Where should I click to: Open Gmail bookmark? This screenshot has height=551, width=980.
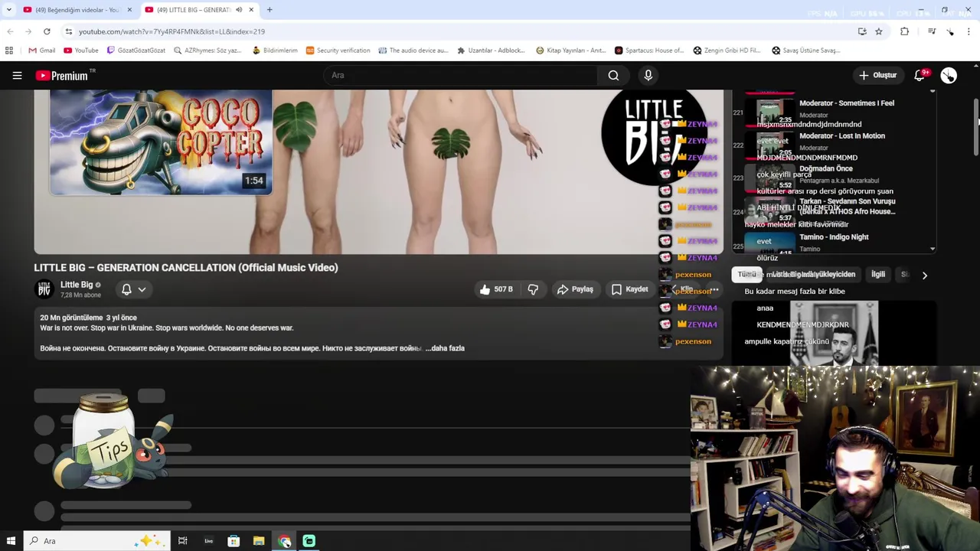[x=41, y=51]
